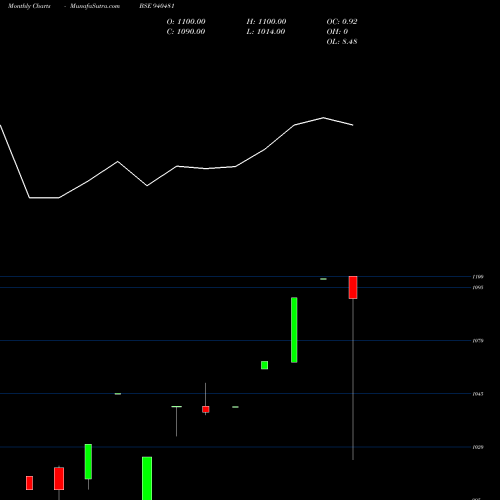
Task: Click the 'BSE 949481' symbol text
Action: [157, 6]
